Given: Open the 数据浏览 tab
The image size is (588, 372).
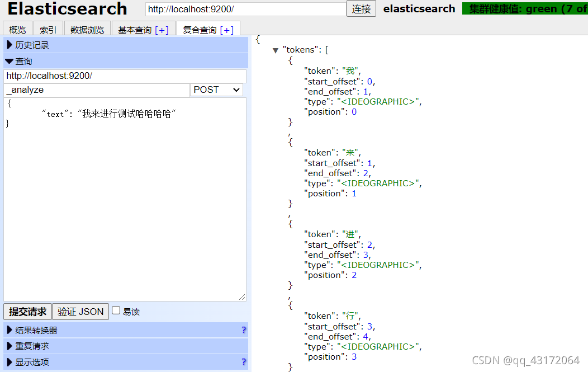Looking at the screenshot, I should click(87, 30).
